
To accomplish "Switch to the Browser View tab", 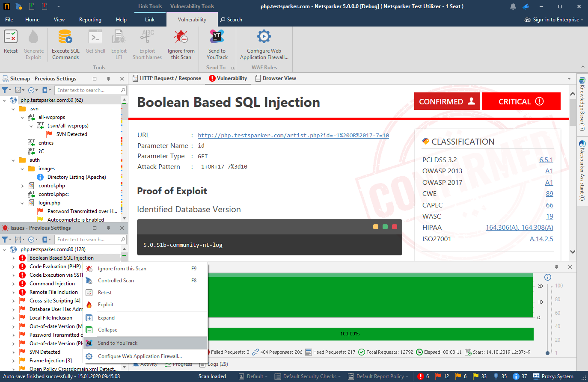I will tap(276, 78).
